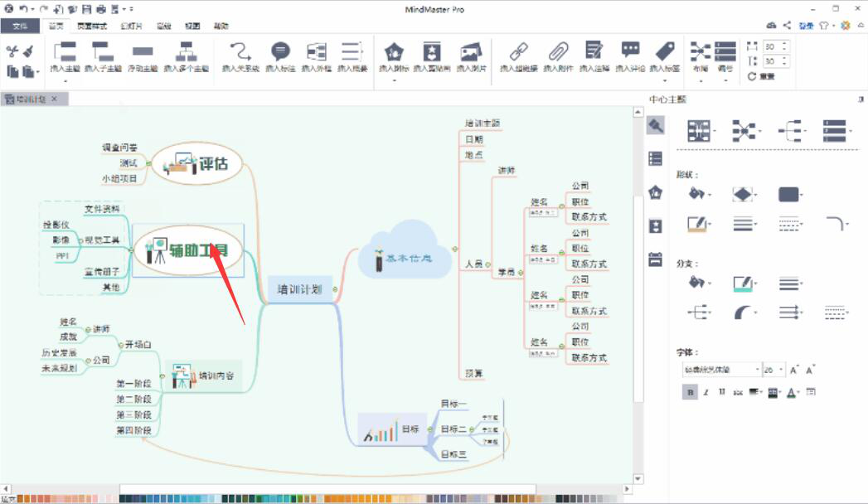Click the blue Login link at the top right
The height and width of the screenshot is (504, 868).
click(806, 26)
